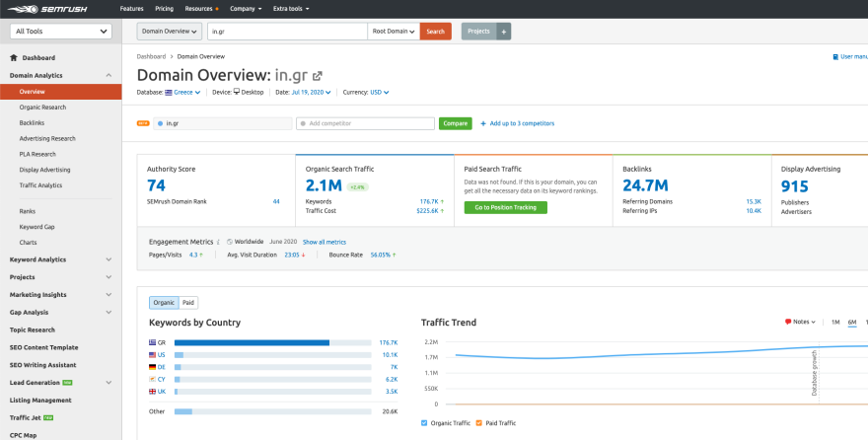Open the Root Domain dropdown
The height and width of the screenshot is (440, 868).
click(393, 32)
